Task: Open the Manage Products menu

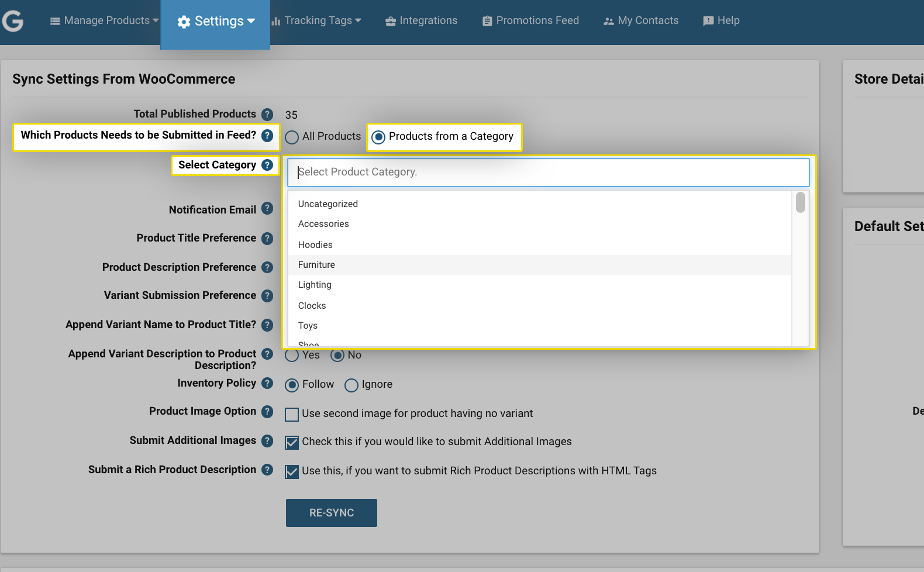Action: tap(107, 20)
